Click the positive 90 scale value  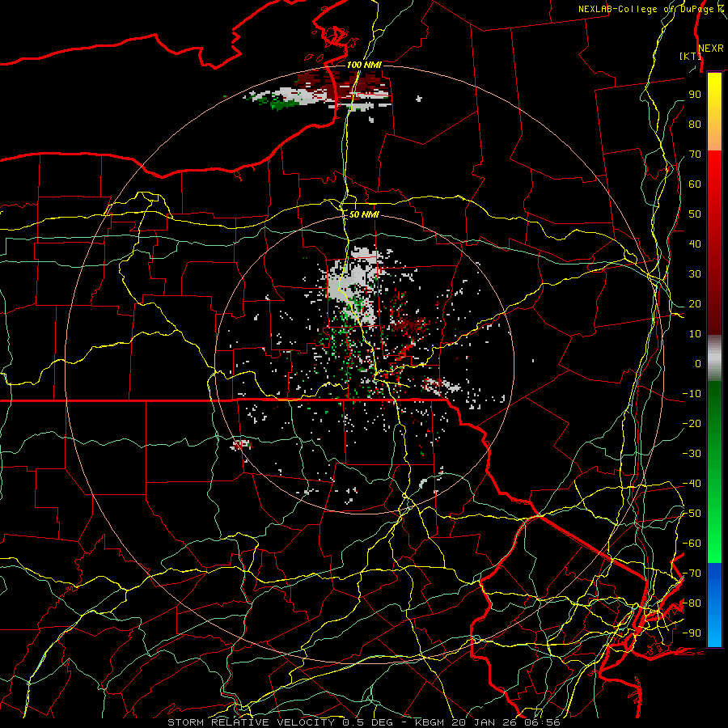coord(695,95)
